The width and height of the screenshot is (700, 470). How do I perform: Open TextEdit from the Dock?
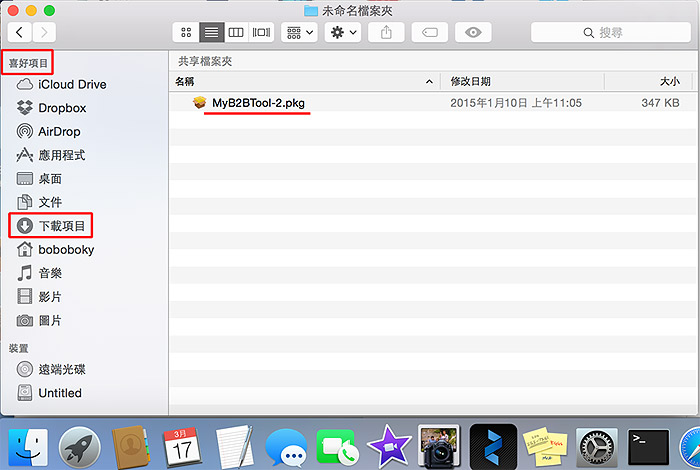[x=233, y=447]
